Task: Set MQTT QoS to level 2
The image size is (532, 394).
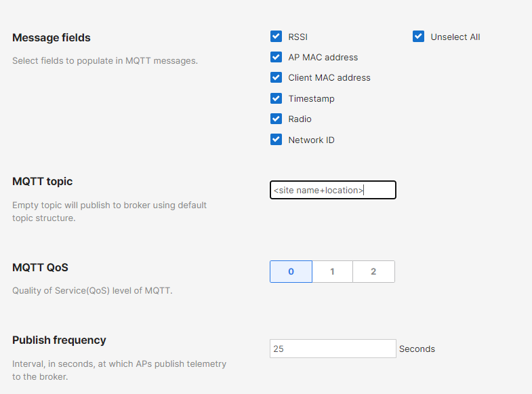Action: (373, 271)
